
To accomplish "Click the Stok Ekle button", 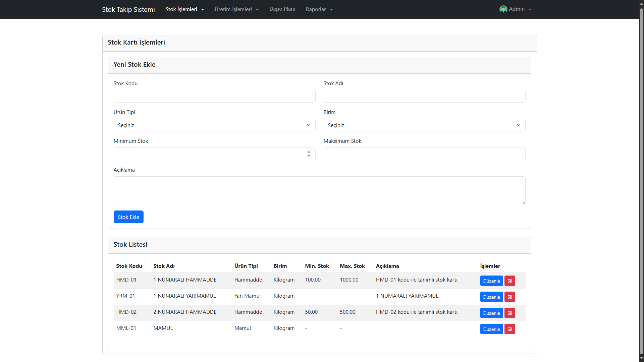I will click(x=128, y=217).
